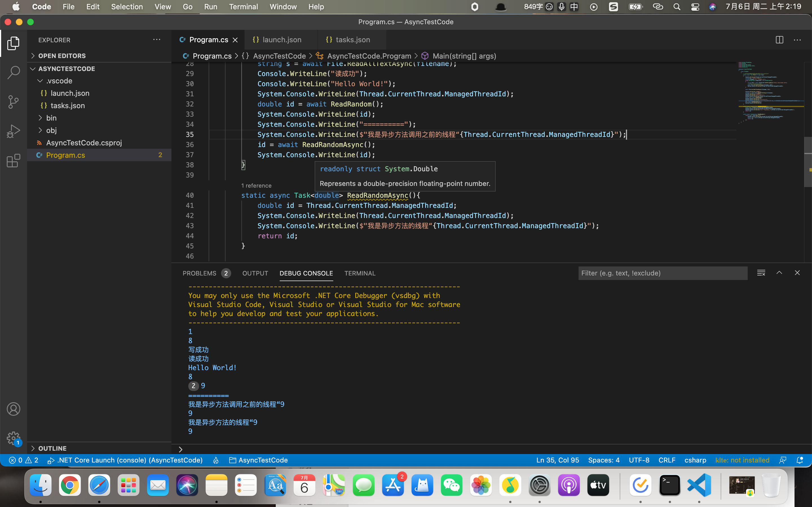Open the Extensions view
Image resolution: width=812 pixels, height=507 pixels.
[x=14, y=161]
